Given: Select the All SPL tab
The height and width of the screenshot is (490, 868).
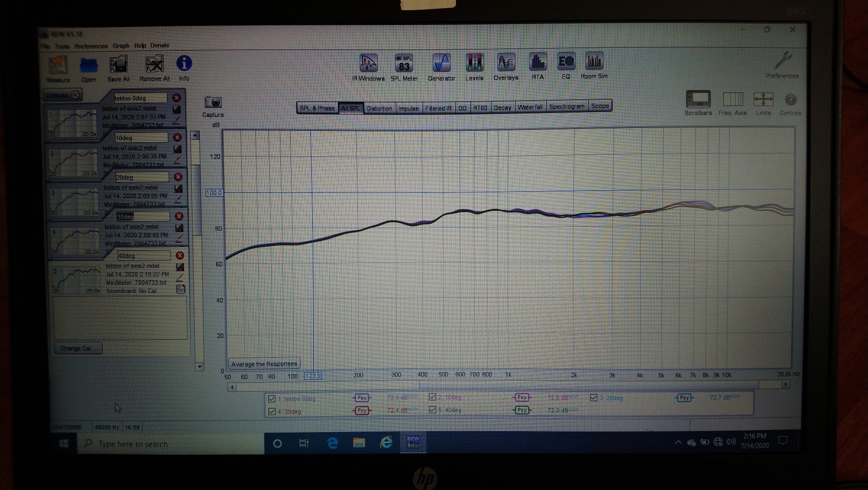Looking at the screenshot, I should (350, 108).
